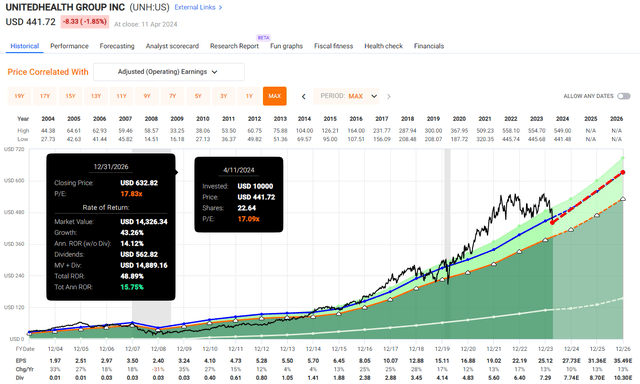Select the 15Y time range button
This screenshot has height=384, width=640.
click(x=70, y=96)
